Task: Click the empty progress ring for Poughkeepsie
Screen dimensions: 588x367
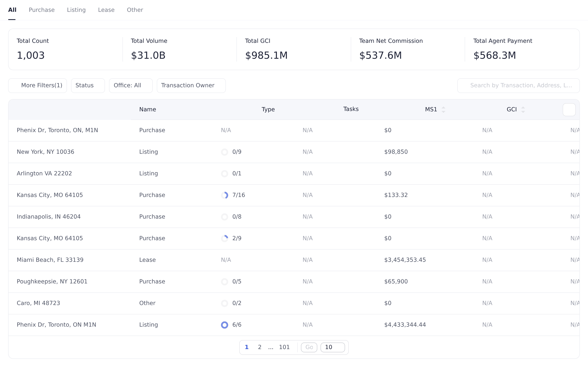Action: pos(225,282)
